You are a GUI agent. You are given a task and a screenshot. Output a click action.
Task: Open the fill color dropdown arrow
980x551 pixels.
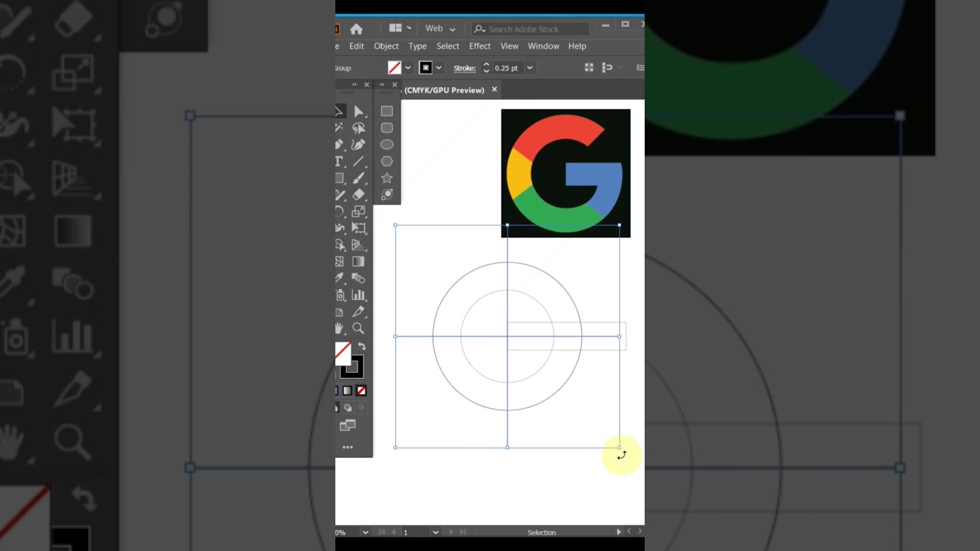tap(408, 68)
